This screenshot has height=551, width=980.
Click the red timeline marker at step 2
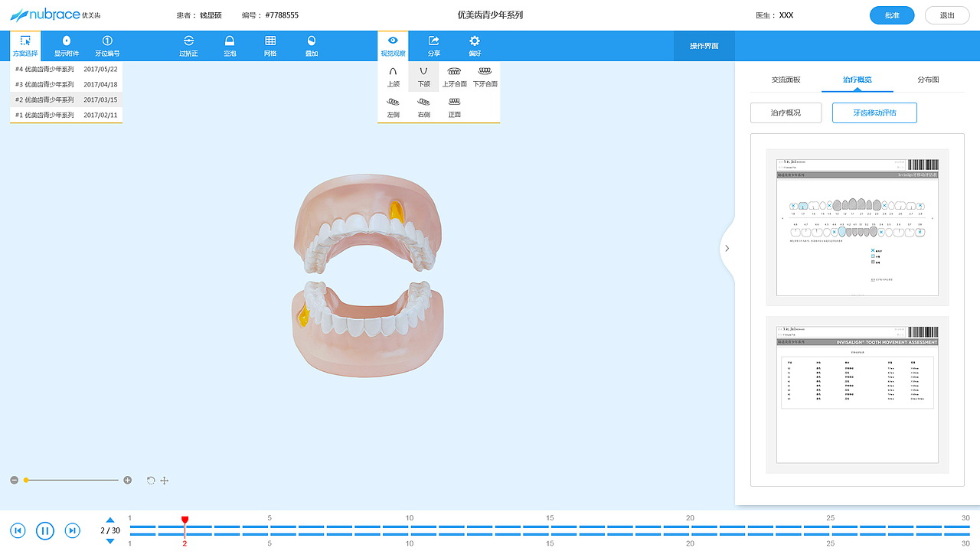tap(185, 521)
